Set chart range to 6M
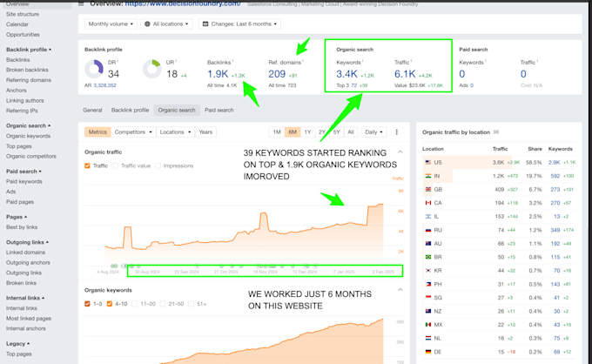Image resolution: width=592 pixels, height=364 pixels. pyautogui.click(x=293, y=132)
